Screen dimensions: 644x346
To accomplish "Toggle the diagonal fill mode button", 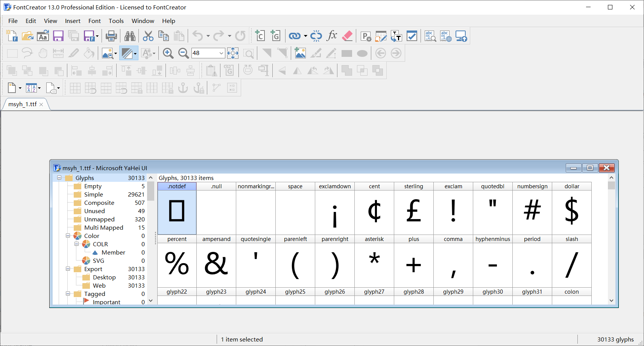I will click(x=127, y=53).
